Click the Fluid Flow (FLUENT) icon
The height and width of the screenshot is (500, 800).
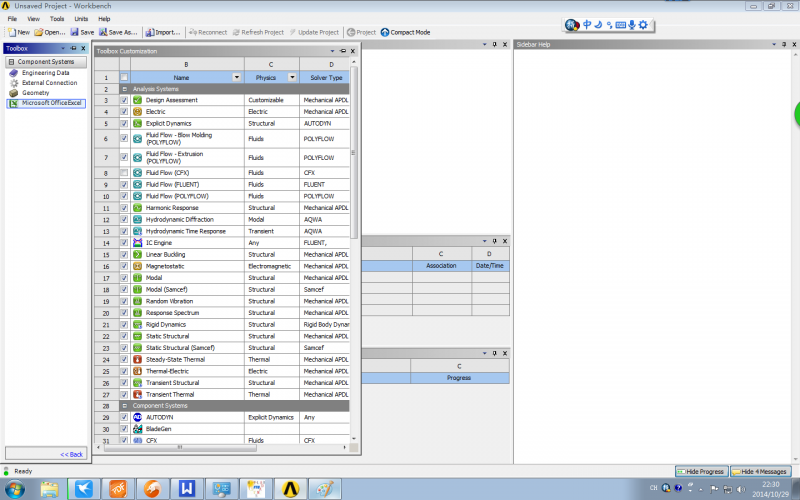coord(137,185)
